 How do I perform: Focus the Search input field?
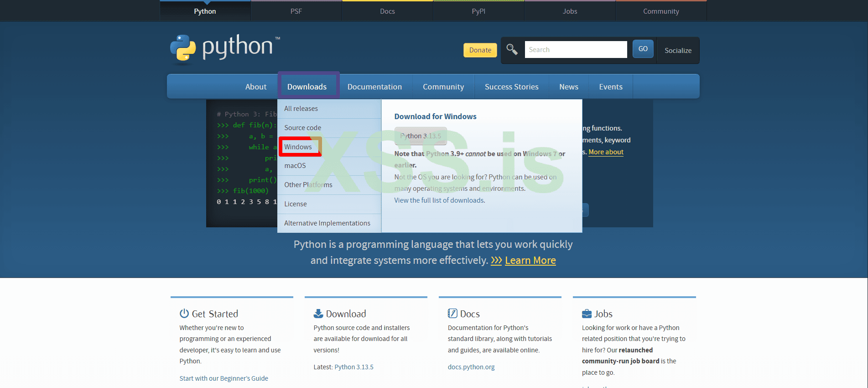(576, 50)
